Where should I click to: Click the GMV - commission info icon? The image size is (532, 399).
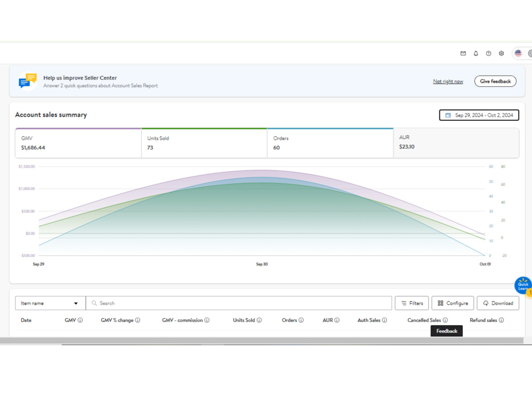pyautogui.click(x=206, y=320)
